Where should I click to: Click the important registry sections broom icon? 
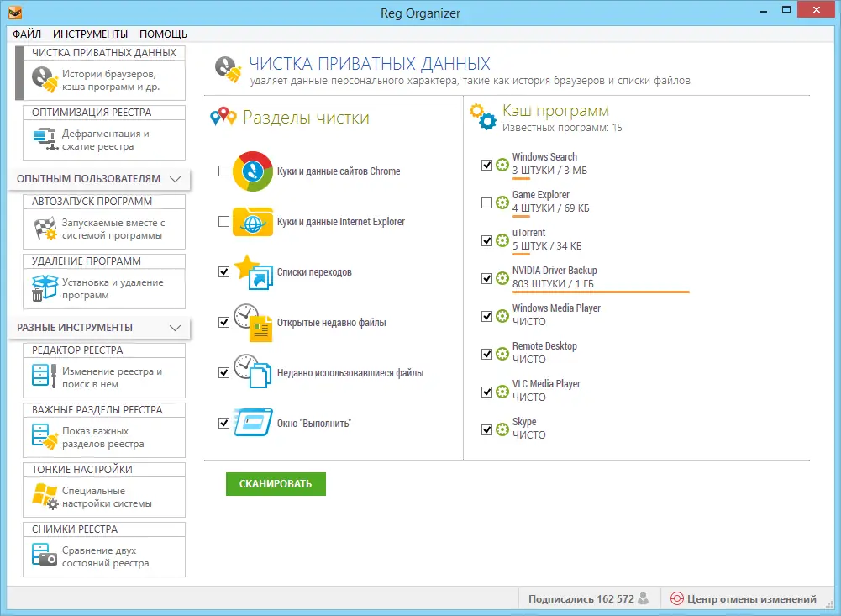click(x=45, y=436)
